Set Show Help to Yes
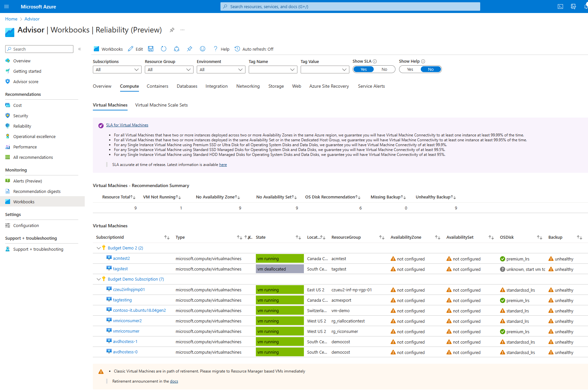The height and width of the screenshot is (392, 588). (x=410, y=69)
